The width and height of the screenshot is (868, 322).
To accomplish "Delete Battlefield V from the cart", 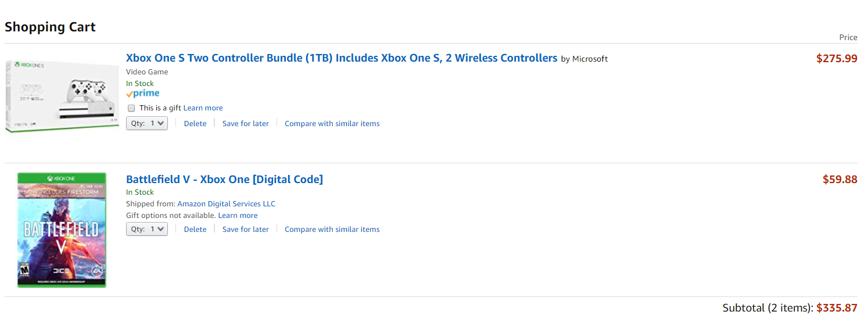I will coord(195,229).
